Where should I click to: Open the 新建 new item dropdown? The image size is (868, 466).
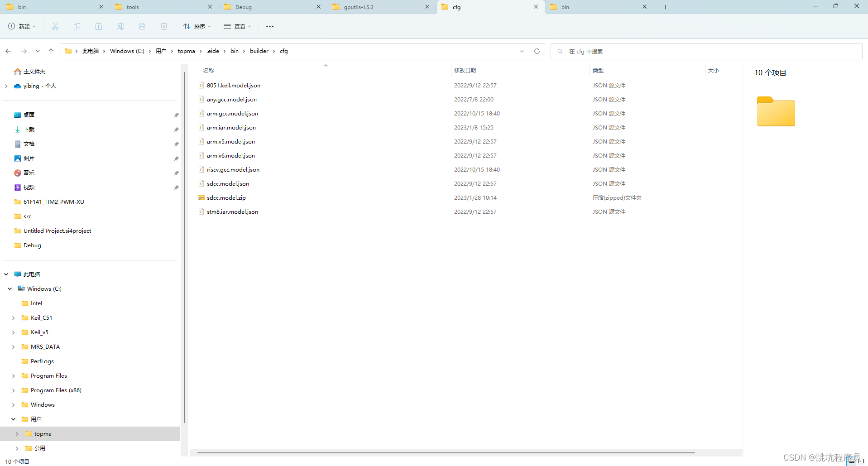click(22, 26)
